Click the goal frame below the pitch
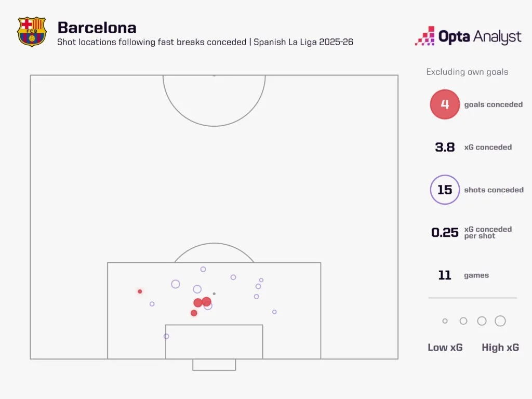Viewport: 532px width, 399px height. click(x=214, y=365)
